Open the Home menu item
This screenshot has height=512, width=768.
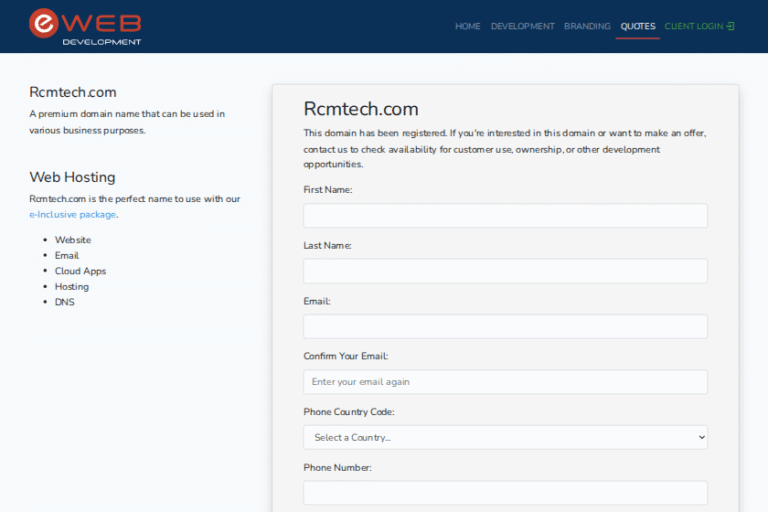click(467, 26)
